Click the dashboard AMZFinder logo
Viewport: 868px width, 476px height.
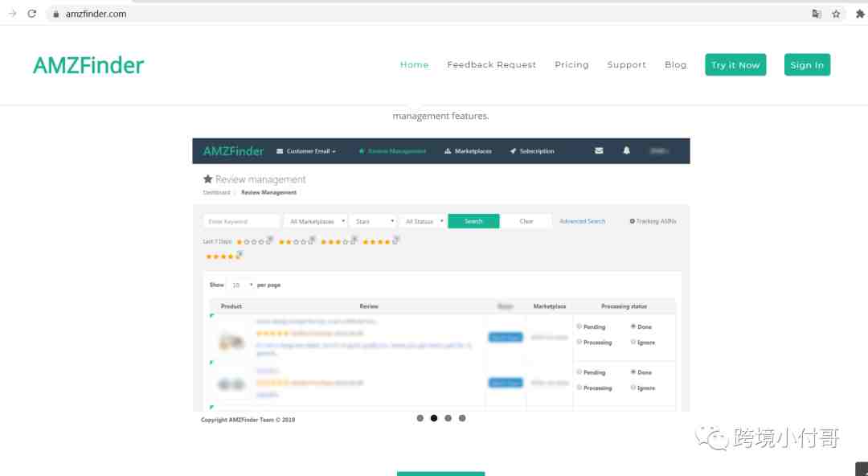pos(233,151)
